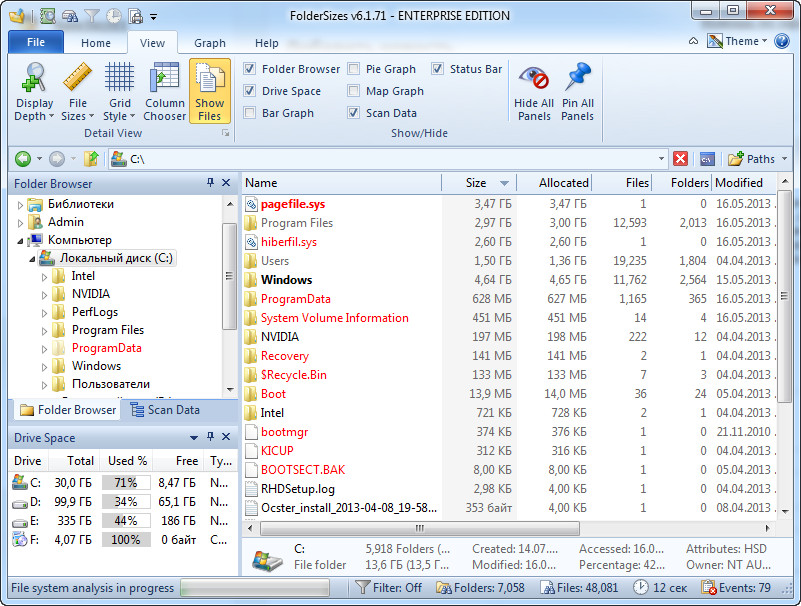
Task: Toggle the Show Files button
Action: [209, 91]
